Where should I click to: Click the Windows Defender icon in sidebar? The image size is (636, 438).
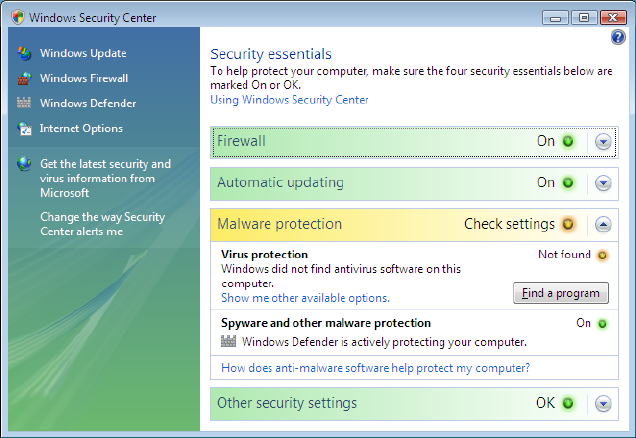tap(24, 103)
